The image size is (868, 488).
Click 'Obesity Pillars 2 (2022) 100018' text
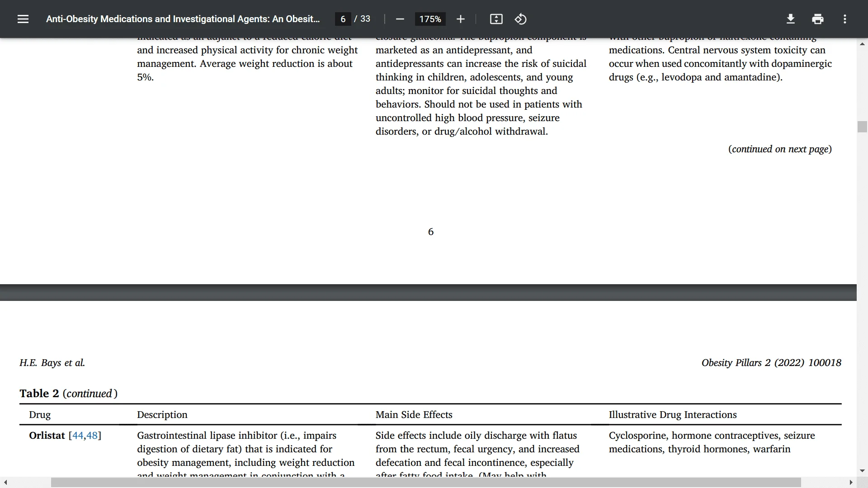coord(771,363)
